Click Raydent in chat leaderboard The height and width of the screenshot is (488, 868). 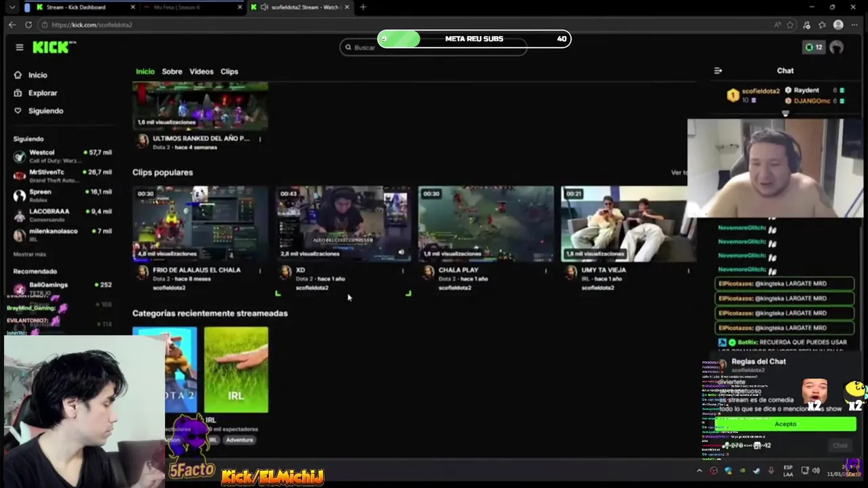[806, 90]
